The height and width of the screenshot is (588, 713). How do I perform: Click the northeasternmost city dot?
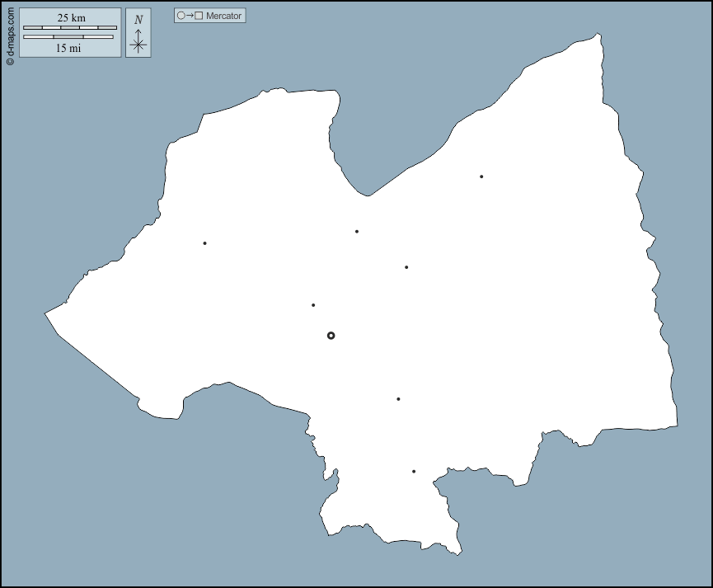coord(481,176)
